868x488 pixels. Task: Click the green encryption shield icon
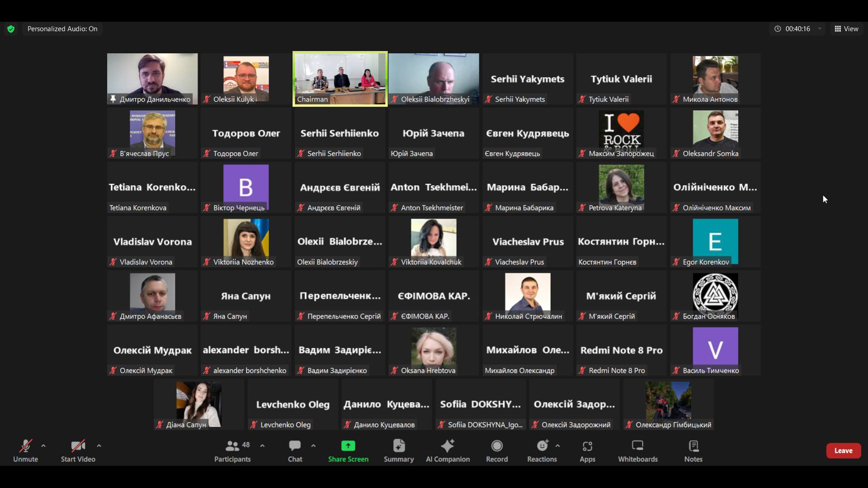pyautogui.click(x=11, y=29)
